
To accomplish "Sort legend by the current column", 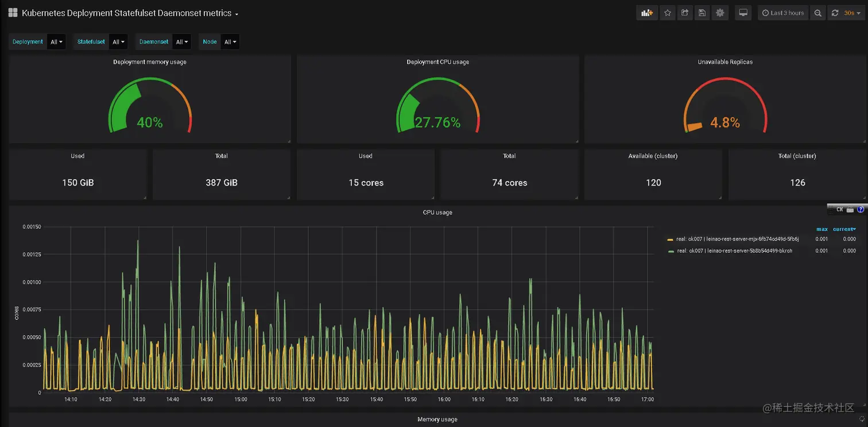I will coord(844,229).
